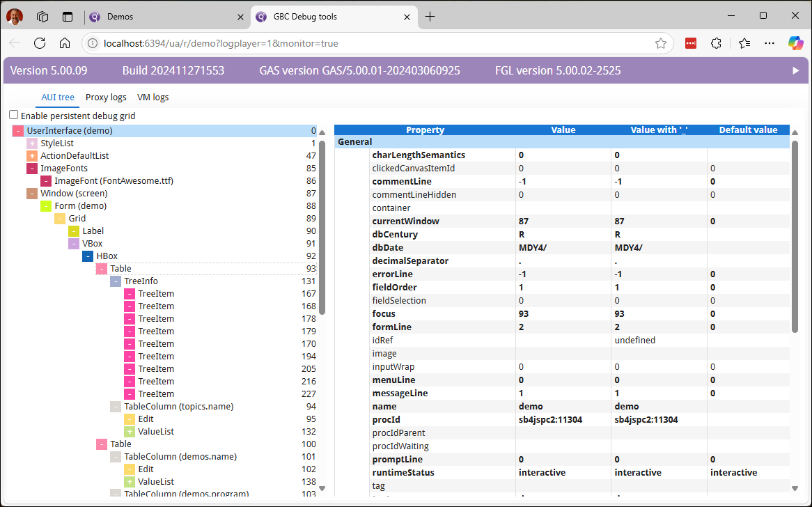Click the play arrow in purple header

point(796,70)
